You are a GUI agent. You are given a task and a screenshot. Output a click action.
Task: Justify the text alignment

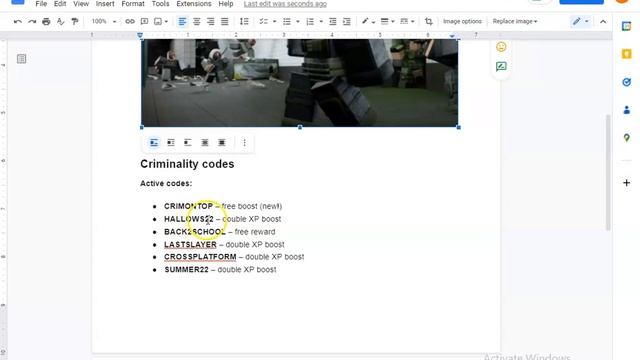click(224, 21)
